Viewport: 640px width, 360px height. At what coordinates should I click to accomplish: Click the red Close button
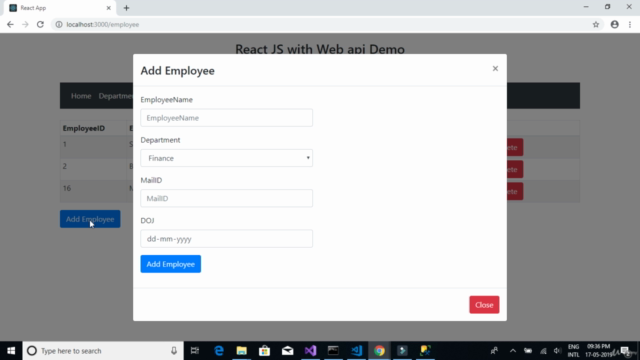pyautogui.click(x=484, y=305)
